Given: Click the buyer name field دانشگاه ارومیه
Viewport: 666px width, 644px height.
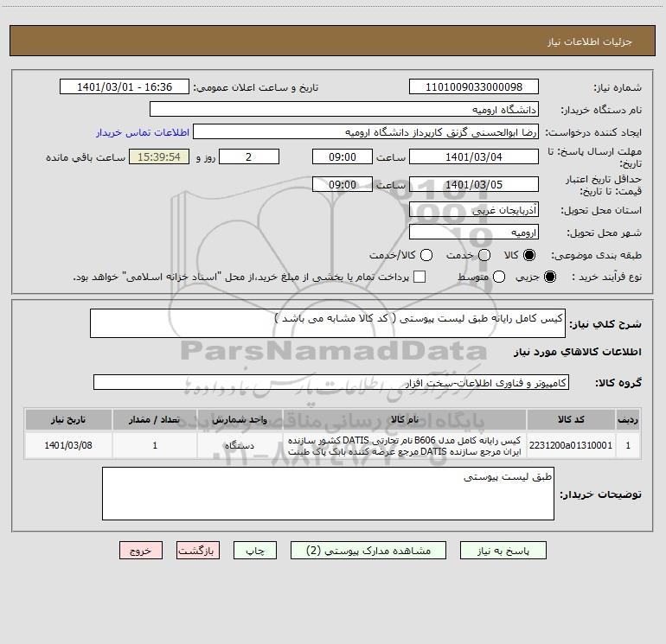Looking at the screenshot, I should [344, 109].
